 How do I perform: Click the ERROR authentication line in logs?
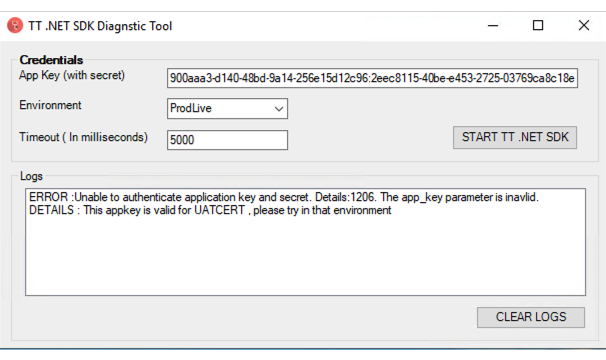click(284, 197)
